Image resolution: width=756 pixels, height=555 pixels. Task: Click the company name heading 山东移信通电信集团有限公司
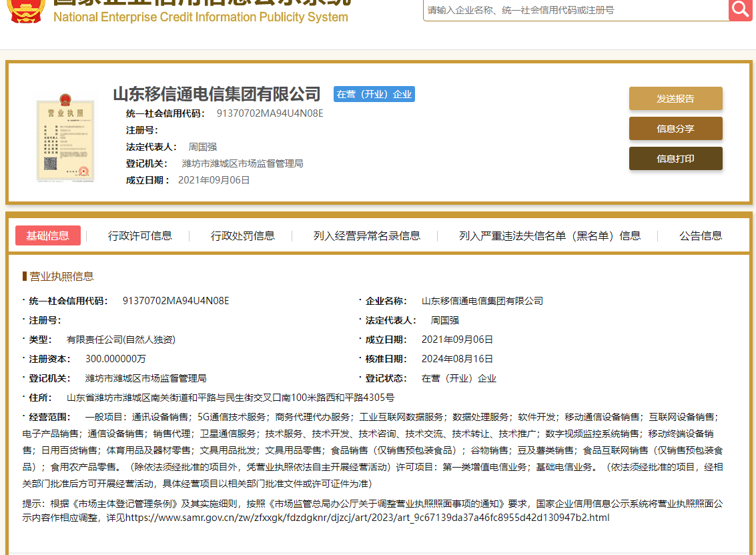coord(217,94)
